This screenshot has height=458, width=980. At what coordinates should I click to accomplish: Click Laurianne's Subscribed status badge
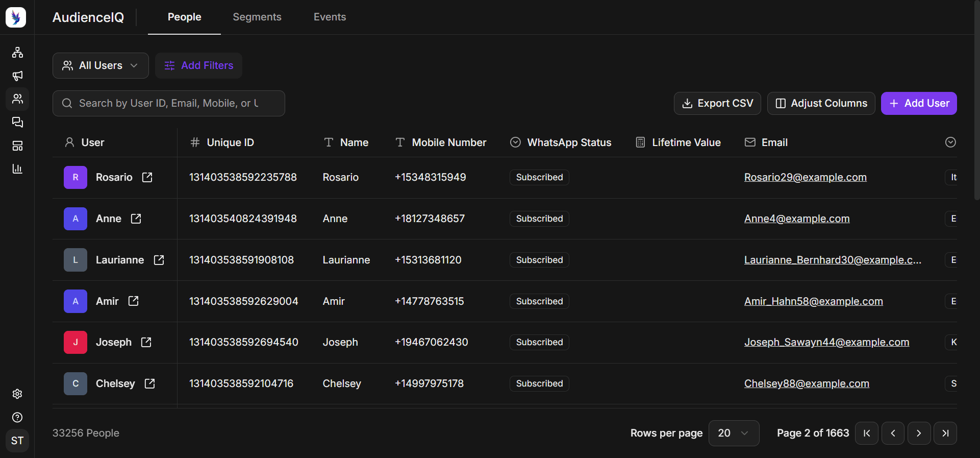pos(539,260)
